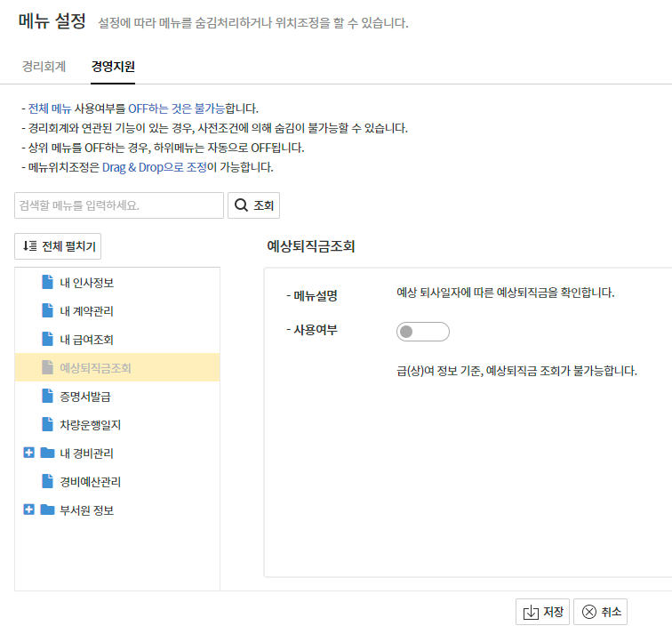Select the 경영지원 tab
Screen dimensions: 672x634
(113, 66)
